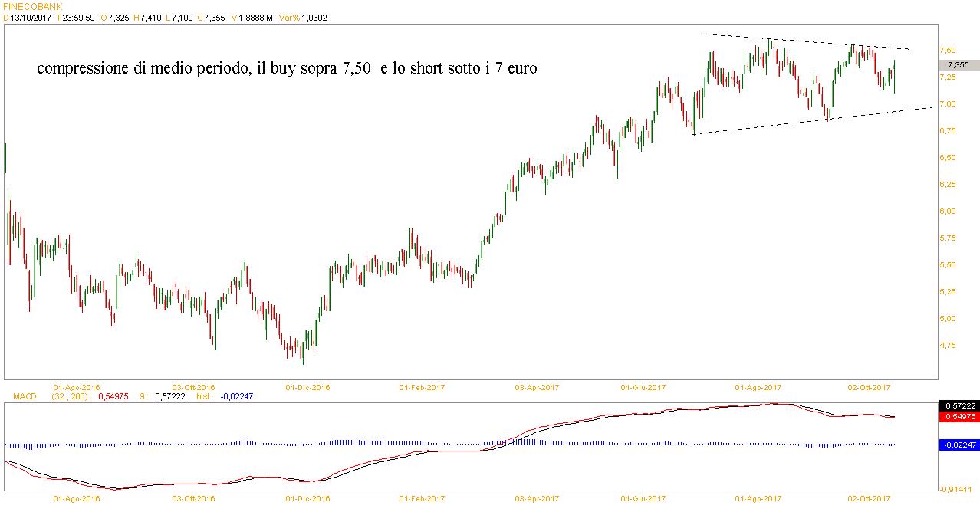
Task: Click the MACD indicator label
Action: click(x=23, y=396)
